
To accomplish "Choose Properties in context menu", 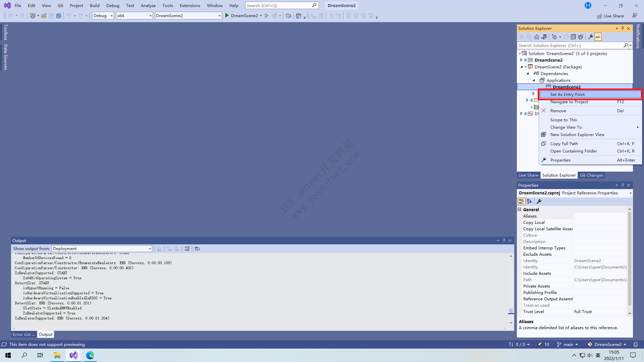I will click(590, 160).
